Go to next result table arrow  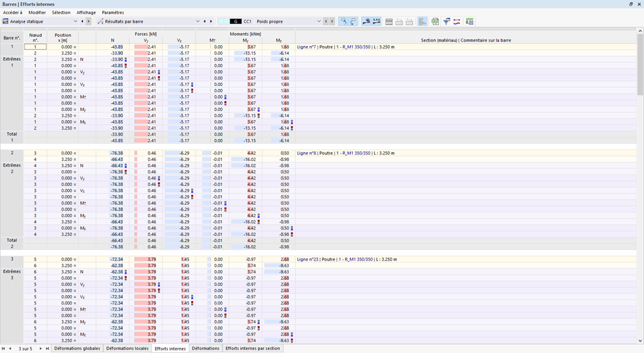click(x=211, y=21)
